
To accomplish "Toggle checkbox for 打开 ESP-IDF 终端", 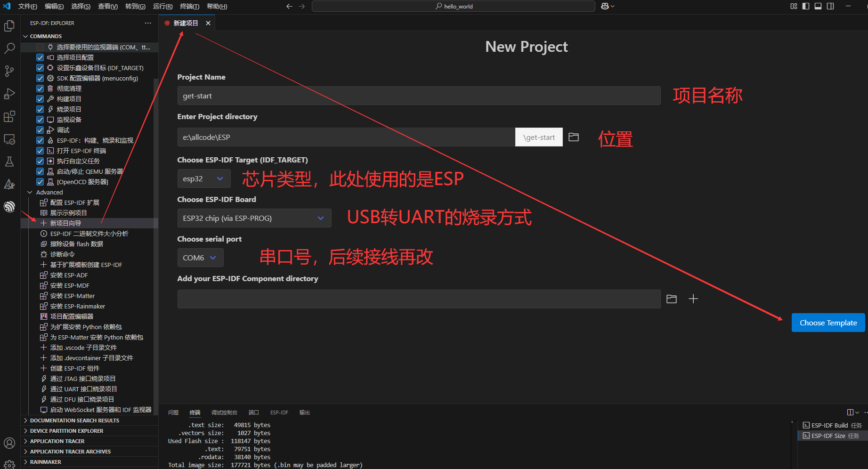I will [40, 151].
